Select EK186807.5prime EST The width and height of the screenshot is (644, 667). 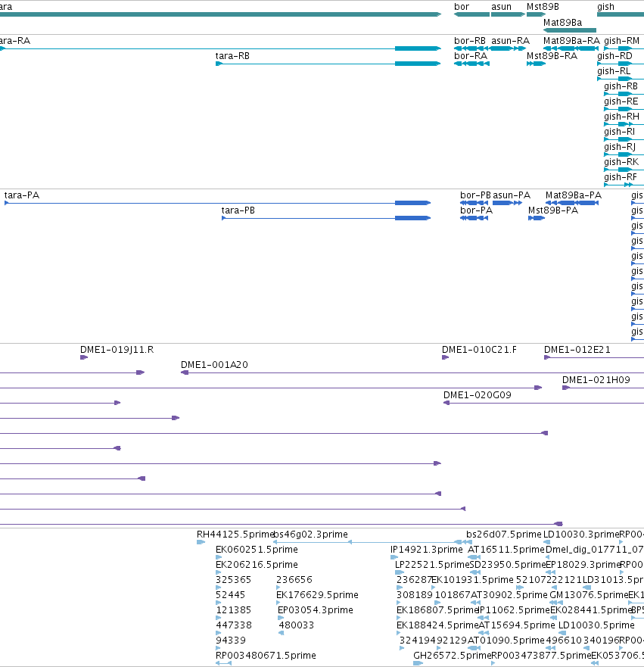tap(399, 618)
